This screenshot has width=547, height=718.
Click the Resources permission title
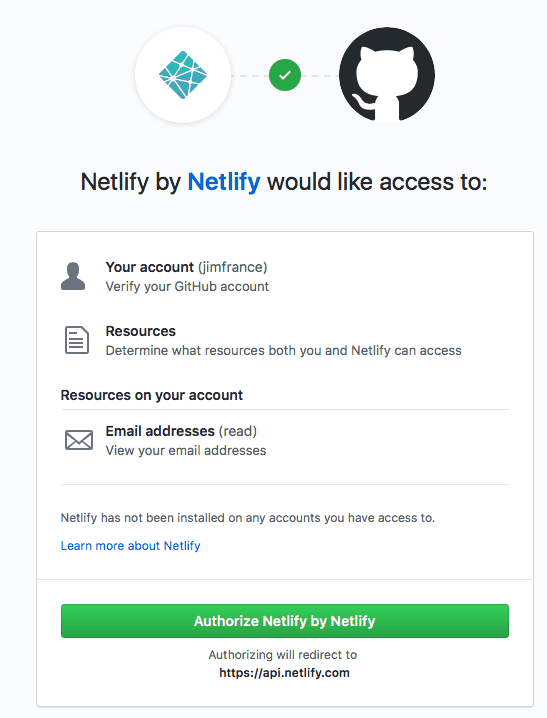coord(141,331)
